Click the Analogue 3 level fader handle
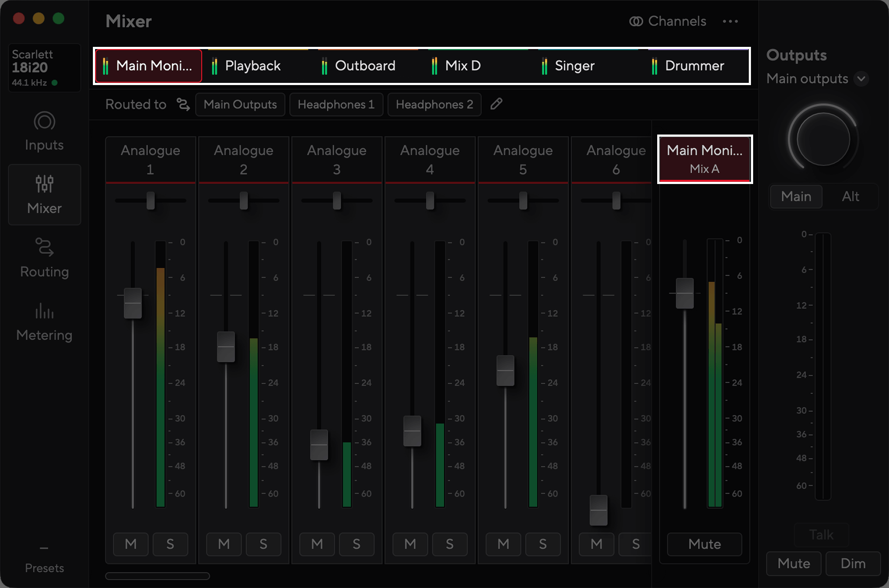This screenshot has width=889, height=588. [319, 445]
